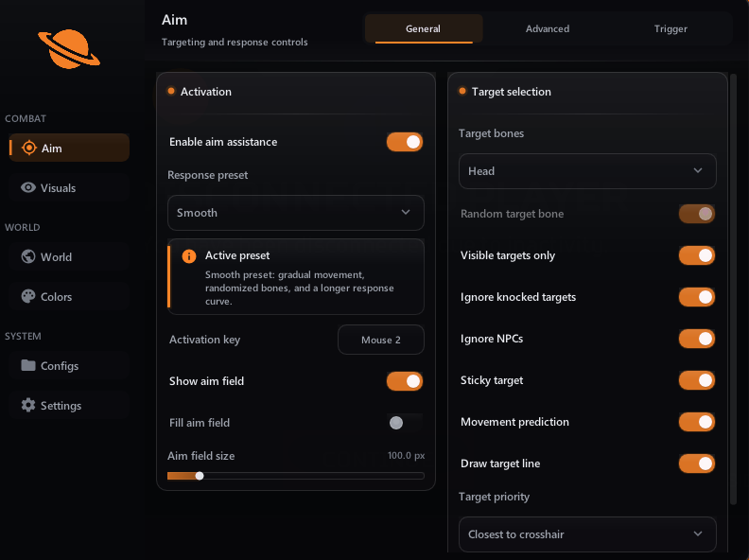Click the Activation section heading

point(206,92)
